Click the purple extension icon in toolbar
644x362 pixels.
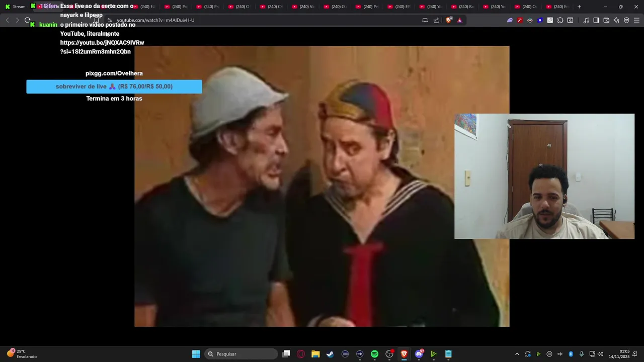point(510,20)
